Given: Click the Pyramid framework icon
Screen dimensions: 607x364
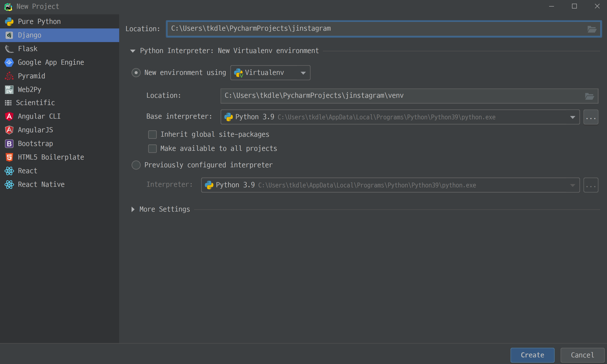Looking at the screenshot, I should (9, 76).
